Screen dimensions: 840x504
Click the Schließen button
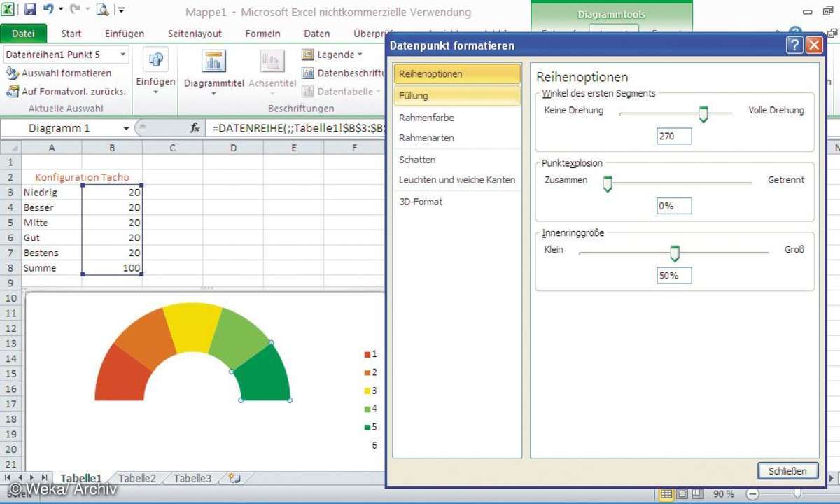click(787, 471)
